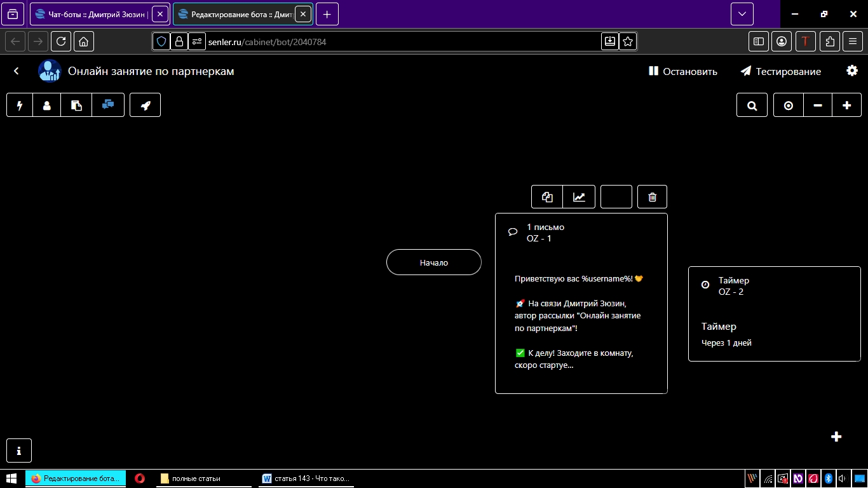Delete the block with trash icon
This screenshot has height=488, width=868.
[x=652, y=197]
